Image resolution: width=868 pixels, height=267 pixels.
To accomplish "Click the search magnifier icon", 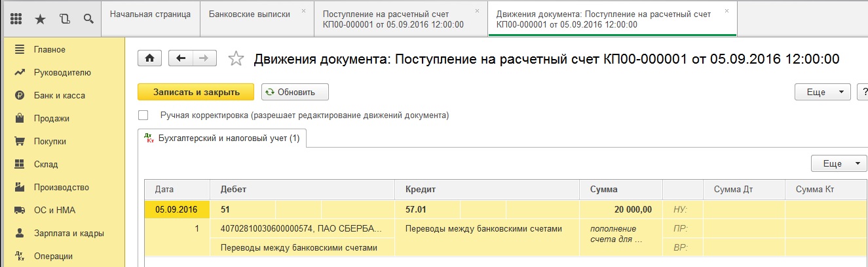I will [x=88, y=19].
